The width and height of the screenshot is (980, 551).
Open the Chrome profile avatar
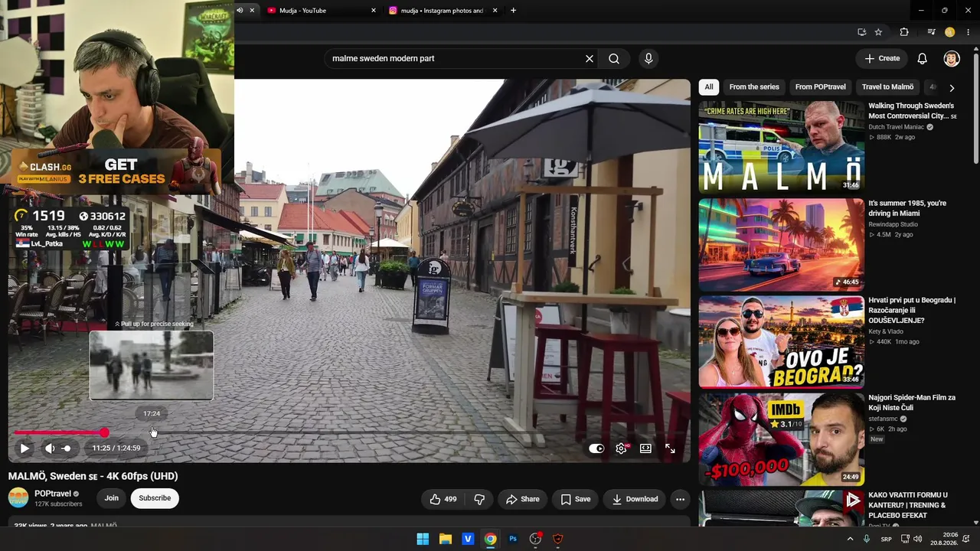pos(950,32)
